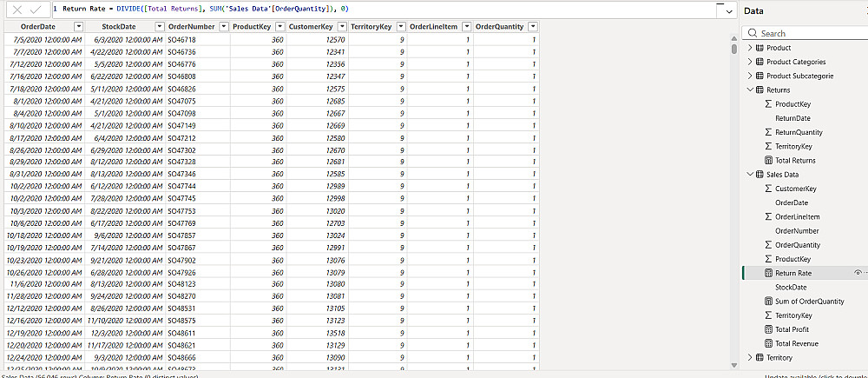Click the table scrollbar down arrow
Image resolution: width=868 pixels, height=378 pixels.
[x=734, y=365]
